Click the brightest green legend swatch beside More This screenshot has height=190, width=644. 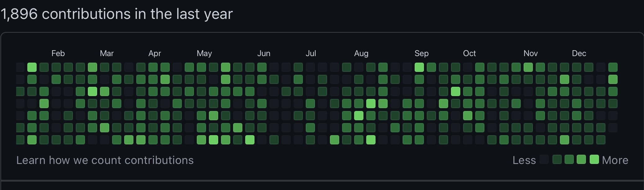tap(594, 159)
